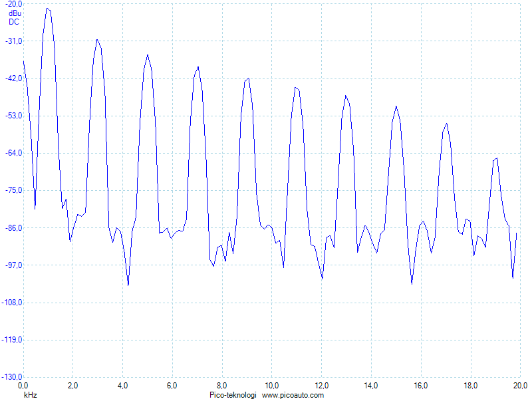Click the DC coupling label
This screenshot has width=532, height=399.
click(14, 22)
